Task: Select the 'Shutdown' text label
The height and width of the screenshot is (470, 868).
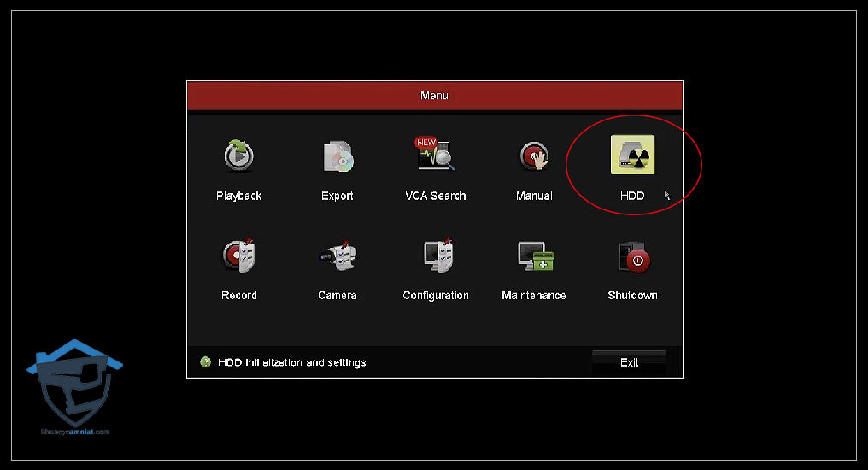Action: click(x=632, y=296)
